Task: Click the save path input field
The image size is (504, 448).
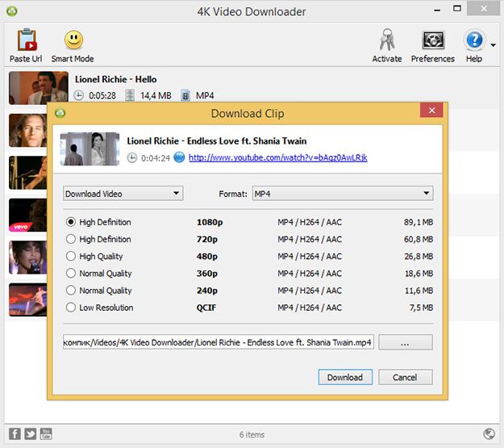Action: (219, 342)
